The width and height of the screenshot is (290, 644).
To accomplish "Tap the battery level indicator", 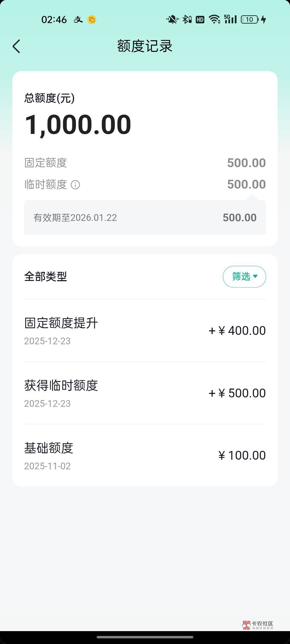I will [250, 20].
